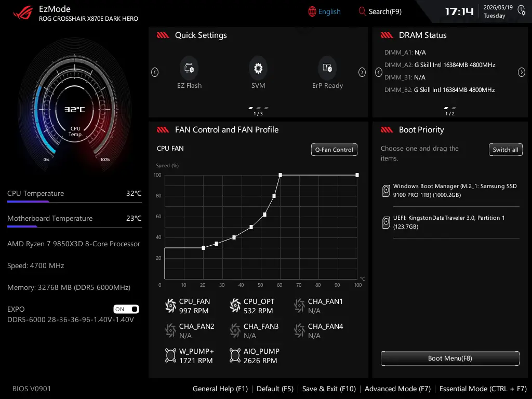
Task: Select the CPU_FAN fan icon
Action: pos(170,305)
